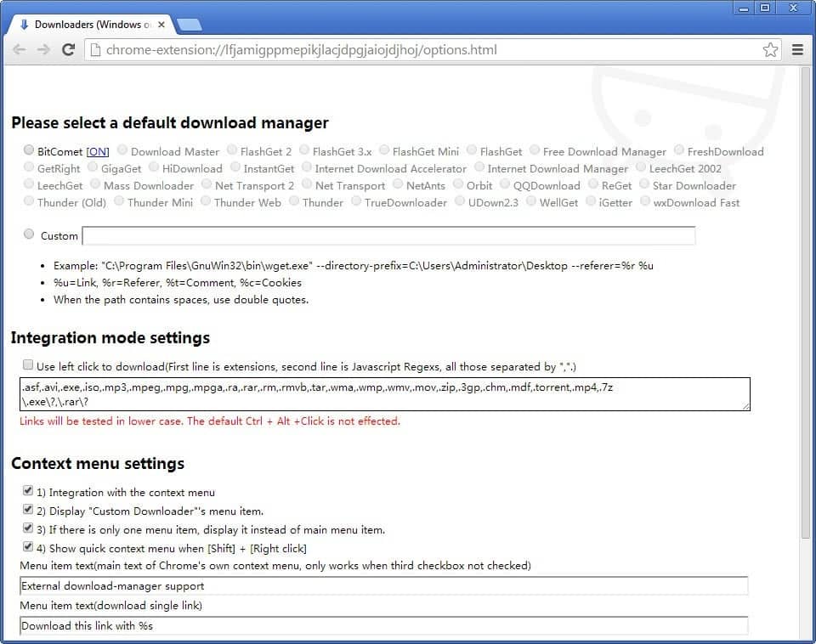Pick Net Transport 2 option
Viewport: 816px width, 644px height.
click(206, 184)
